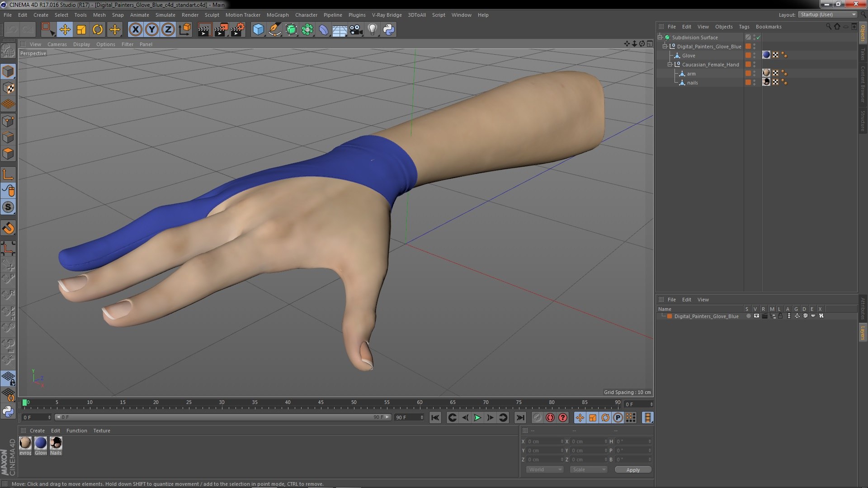This screenshot has width=868, height=488.
Task: Go to end of animation
Action: click(x=520, y=418)
